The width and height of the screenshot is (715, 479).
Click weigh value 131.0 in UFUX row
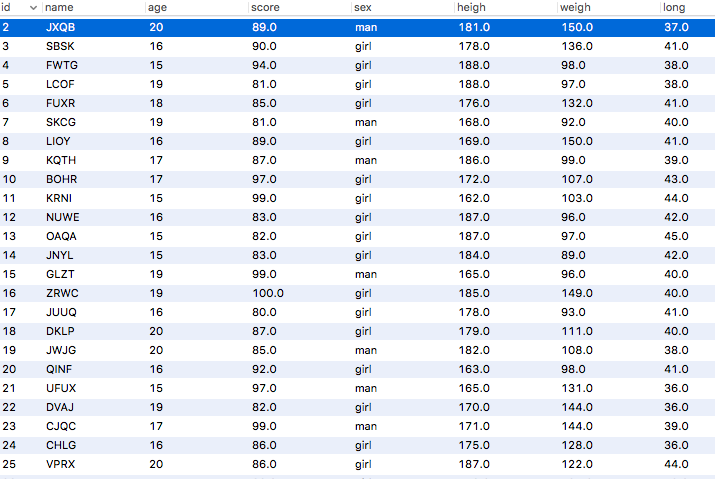coord(577,388)
